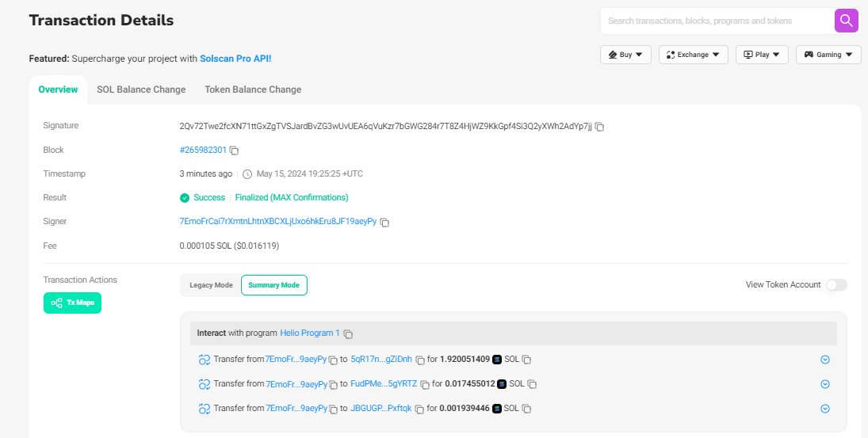The width and height of the screenshot is (868, 438).
Task: Copy the block number #265982301
Action: pyautogui.click(x=234, y=150)
